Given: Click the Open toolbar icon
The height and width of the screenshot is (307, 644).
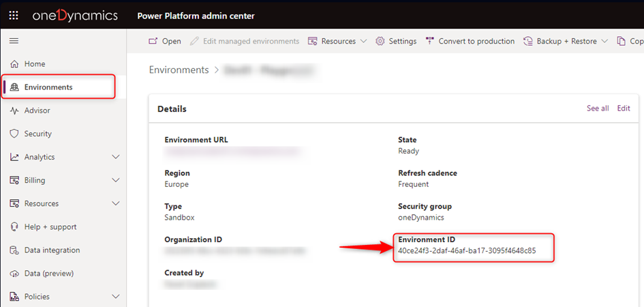Looking at the screenshot, I should pos(153,41).
